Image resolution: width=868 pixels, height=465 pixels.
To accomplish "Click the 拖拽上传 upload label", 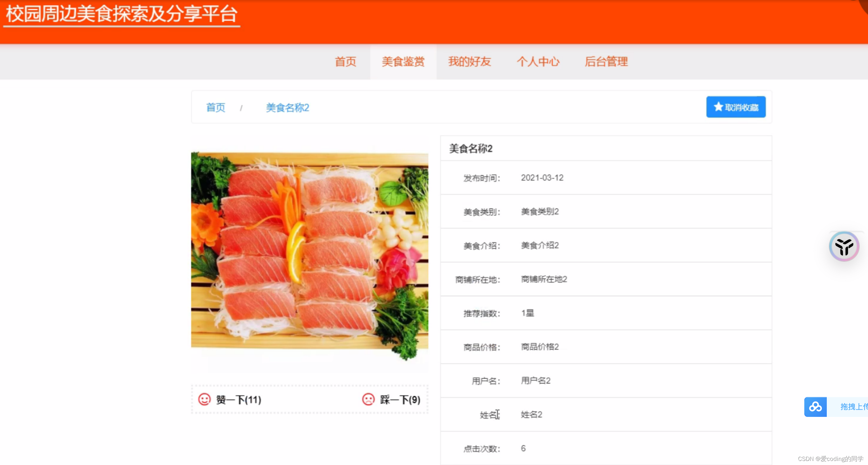I will tap(853, 407).
